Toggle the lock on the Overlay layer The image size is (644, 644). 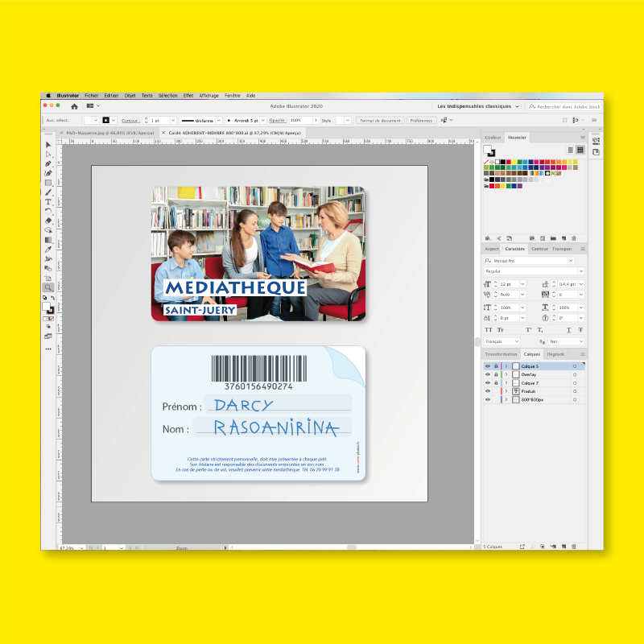coord(495,374)
